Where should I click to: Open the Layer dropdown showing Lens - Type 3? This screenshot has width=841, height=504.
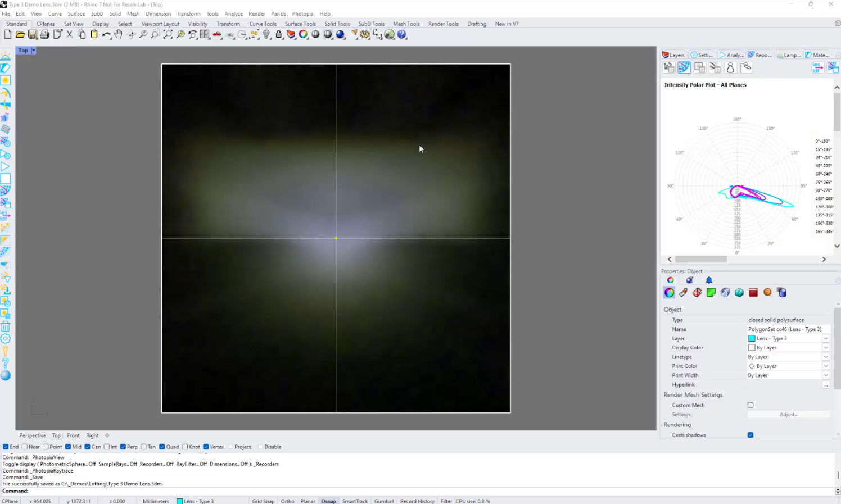pos(826,338)
